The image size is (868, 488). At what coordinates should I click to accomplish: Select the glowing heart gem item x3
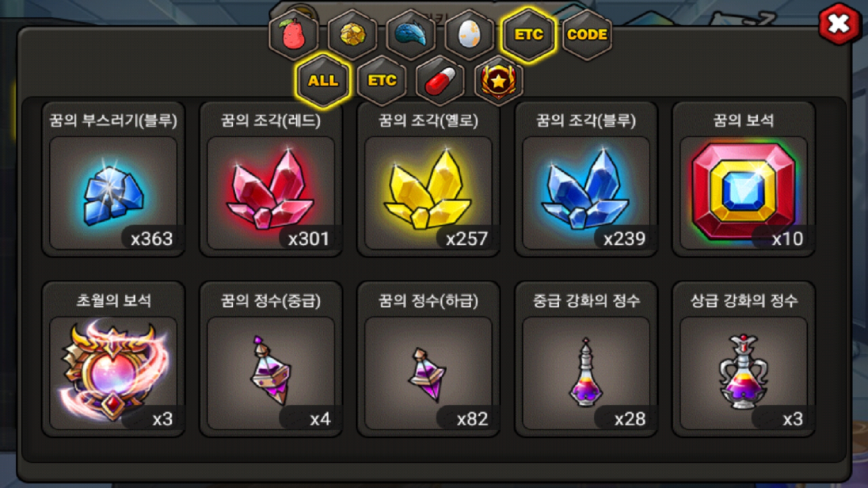(x=113, y=359)
